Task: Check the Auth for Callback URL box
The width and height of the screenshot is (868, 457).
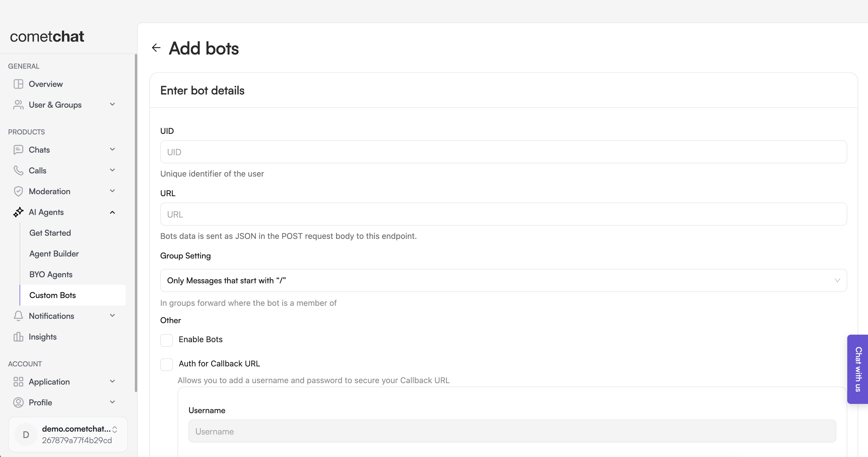Action: coord(167,364)
